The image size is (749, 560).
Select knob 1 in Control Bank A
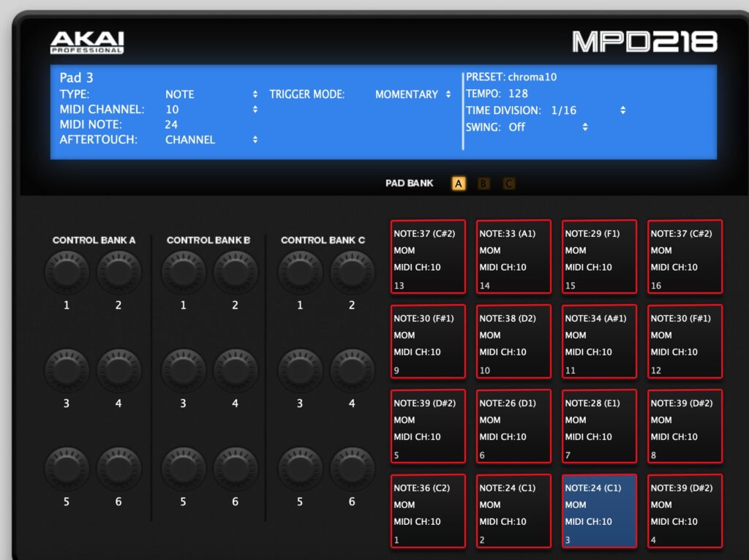coord(67,273)
